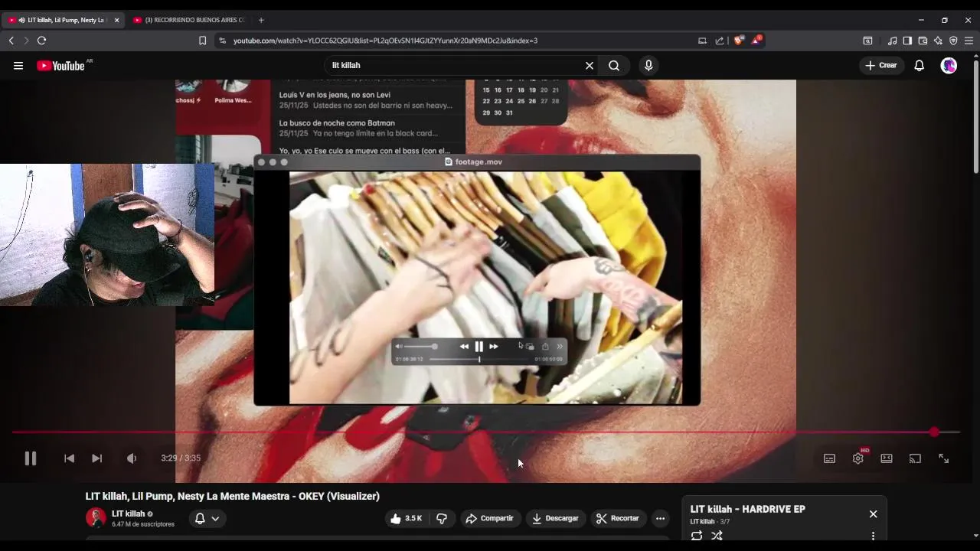Run the search with the magnifier button
980x551 pixels.
pyautogui.click(x=614, y=66)
